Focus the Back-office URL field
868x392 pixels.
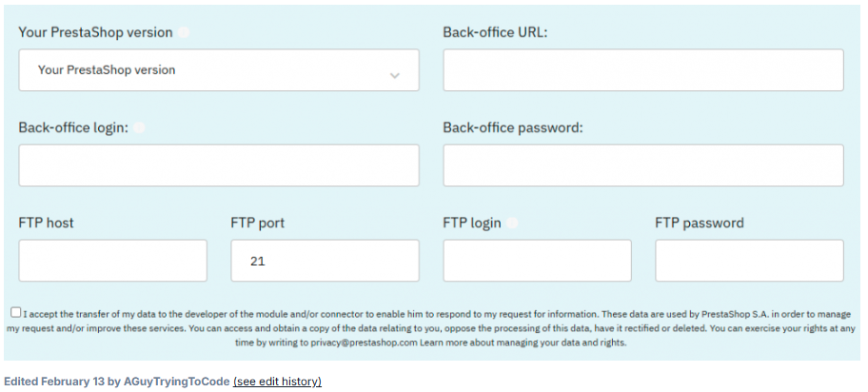coord(642,70)
